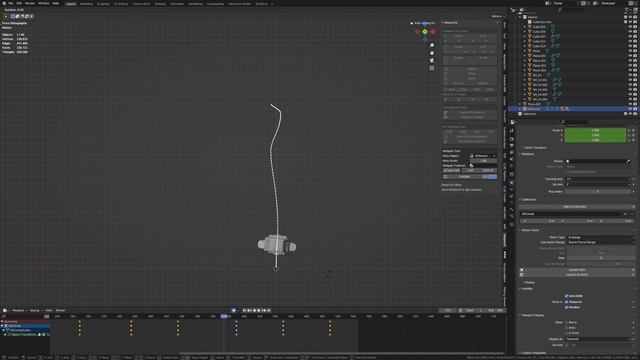Expand the Delta Transform panel
The height and width of the screenshot is (360, 640).
point(535,148)
